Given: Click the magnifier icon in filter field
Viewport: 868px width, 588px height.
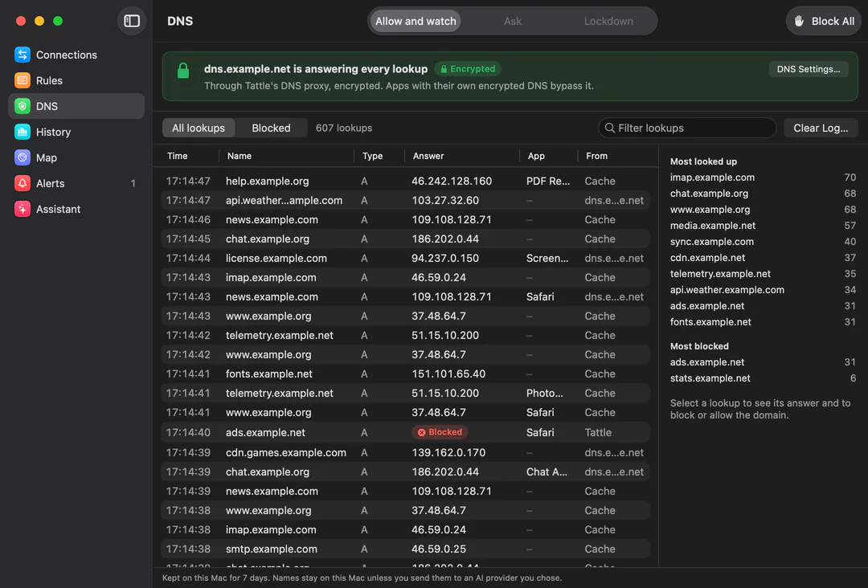Looking at the screenshot, I should (x=609, y=128).
